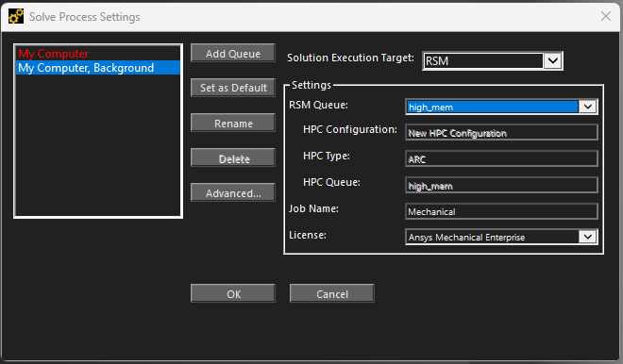The width and height of the screenshot is (623, 364).
Task: Click the HPC Type field showing ARC
Action: click(x=501, y=158)
